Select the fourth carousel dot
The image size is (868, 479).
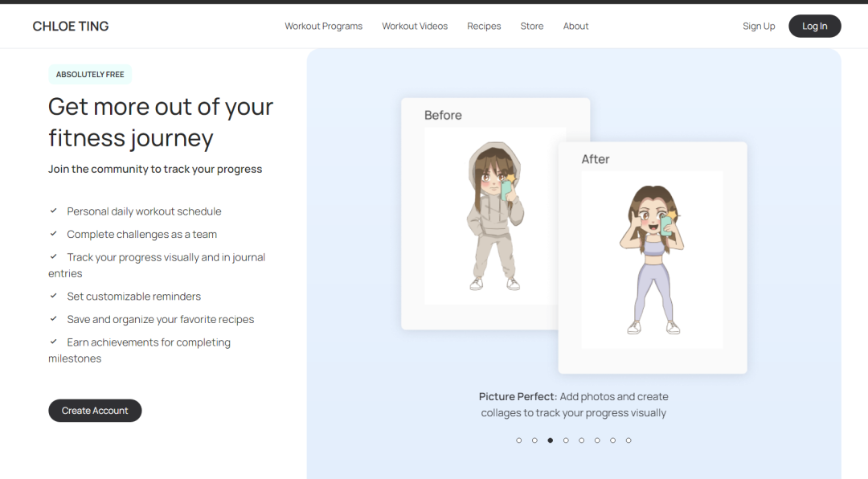pyautogui.click(x=566, y=440)
